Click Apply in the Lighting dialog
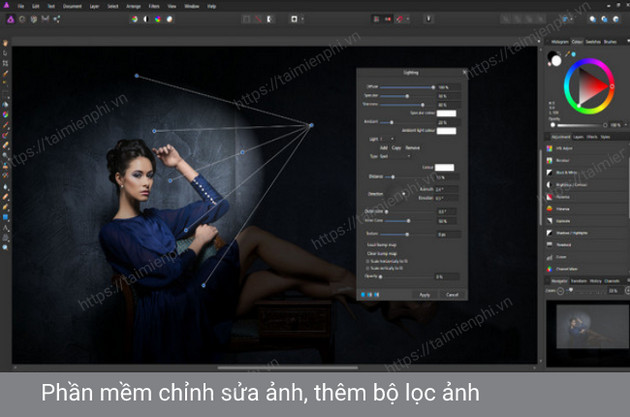Image resolution: width=630 pixels, height=417 pixels. point(425,295)
